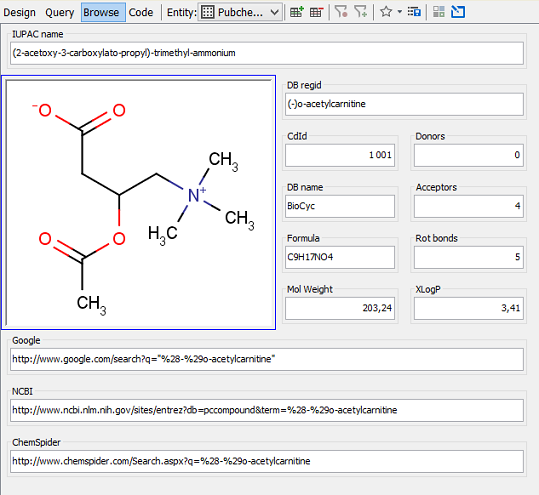Screen dimensions: 539x495
Task: Click the DB regid field with (-)o-acetylcarnitine
Action: pyautogui.click(x=404, y=104)
